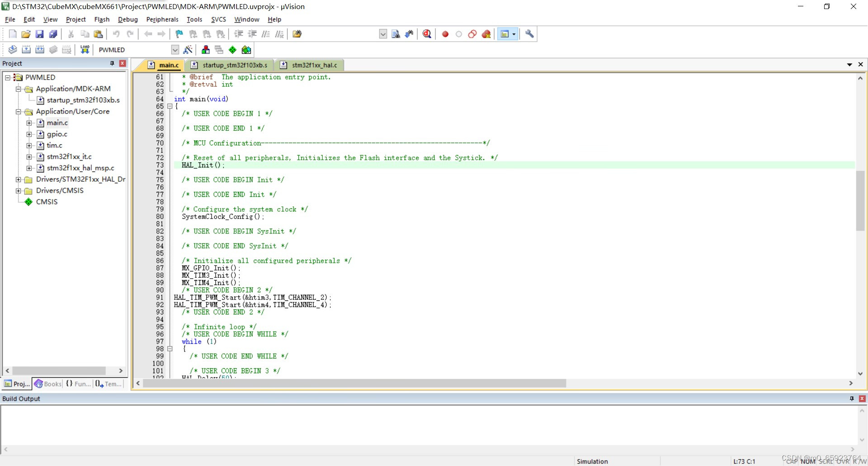Paste from clipboard using toolbar icon
Image resolution: width=868 pixels, height=466 pixels.
coord(98,34)
